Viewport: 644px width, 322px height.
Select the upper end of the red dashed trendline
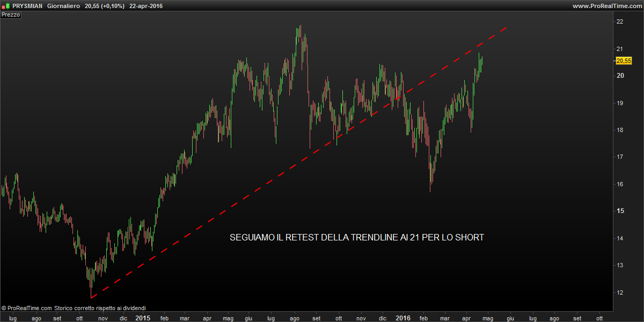pyautogui.click(x=506, y=27)
